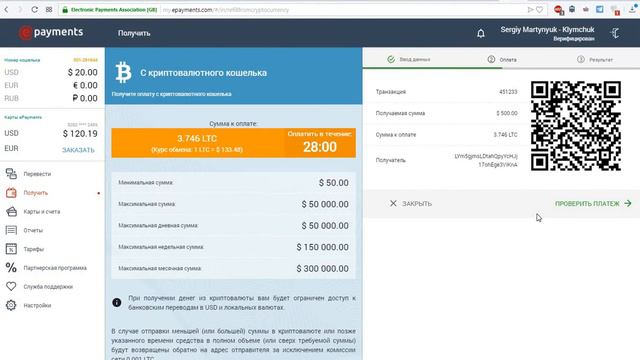Click Максимальная месячная сумма $ 300 000.00

pos(322,269)
